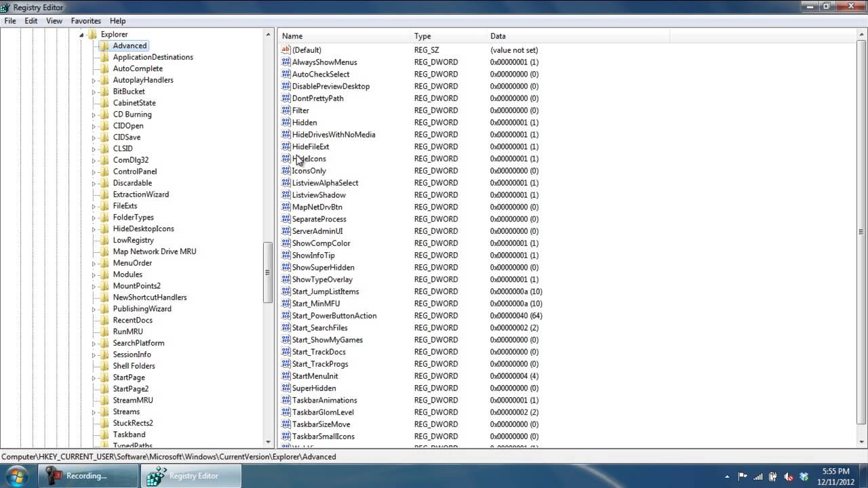Click the key tree scrollbar up arrow
The image size is (868, 488).
coord(267,35)
